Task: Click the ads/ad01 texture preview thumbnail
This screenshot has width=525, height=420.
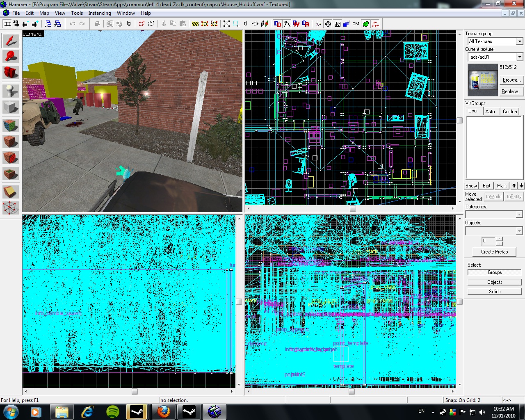Action: [x=483, y=80]
